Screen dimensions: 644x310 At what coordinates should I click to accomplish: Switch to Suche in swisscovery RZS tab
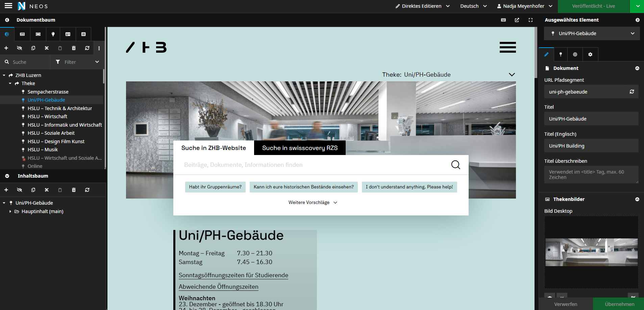(x=300, y=148)
